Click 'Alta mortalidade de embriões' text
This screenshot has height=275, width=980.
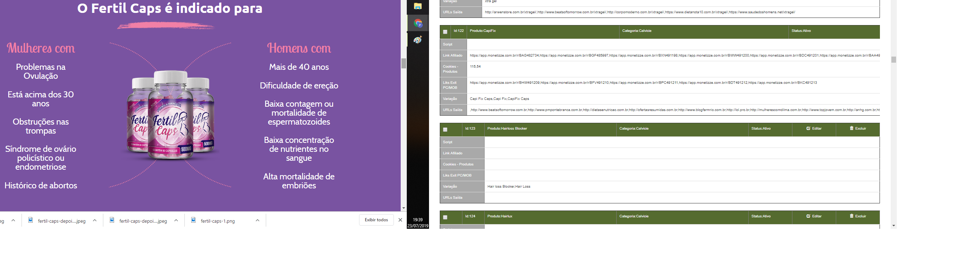[299, 181]
